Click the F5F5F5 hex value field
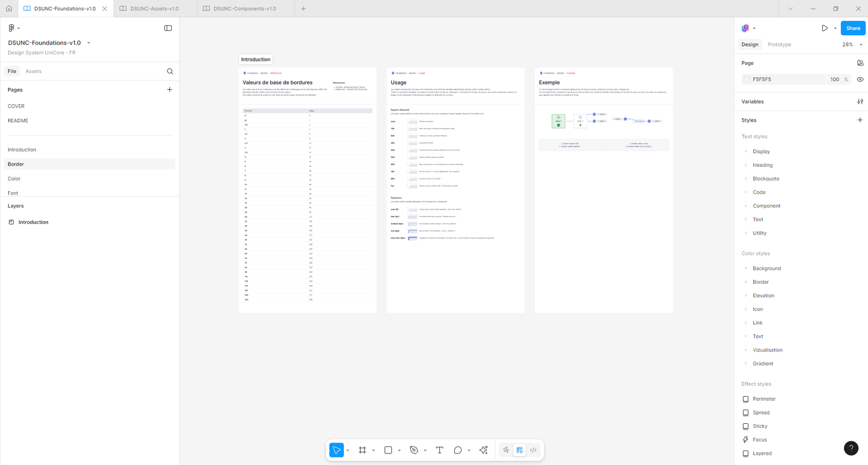Image resolution: width=868 pixels, height=465 pixels. point(762,79)
